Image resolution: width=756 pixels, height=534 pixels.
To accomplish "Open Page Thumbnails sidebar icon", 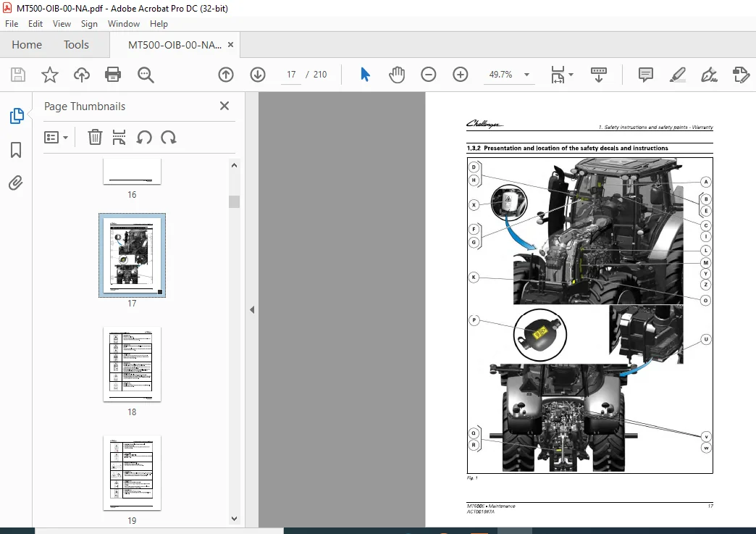I will pyautogui.click(x=17, y=116).
